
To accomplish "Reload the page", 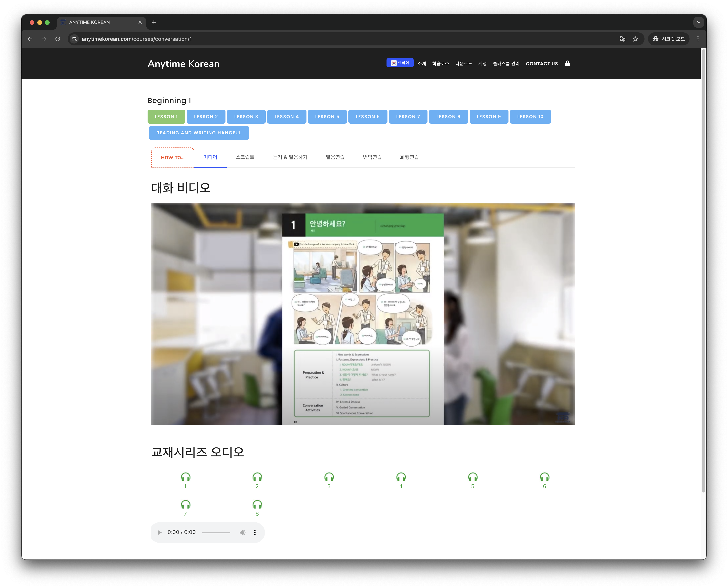I will click(x=58, y=39).
